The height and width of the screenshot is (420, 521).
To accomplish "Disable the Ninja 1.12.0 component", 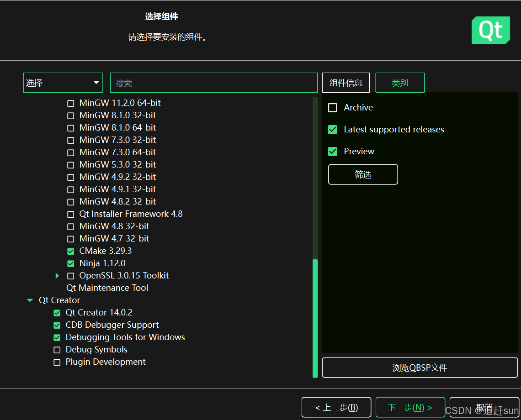I will click(71, 263).
